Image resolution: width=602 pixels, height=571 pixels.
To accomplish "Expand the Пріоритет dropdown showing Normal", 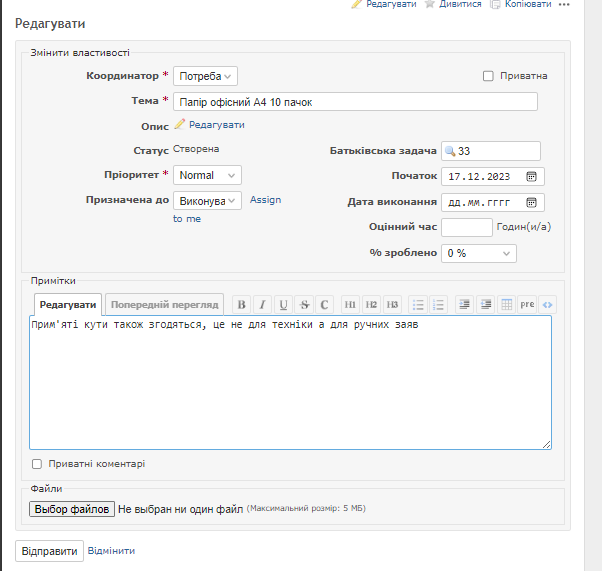I will (x=207, y=176).
